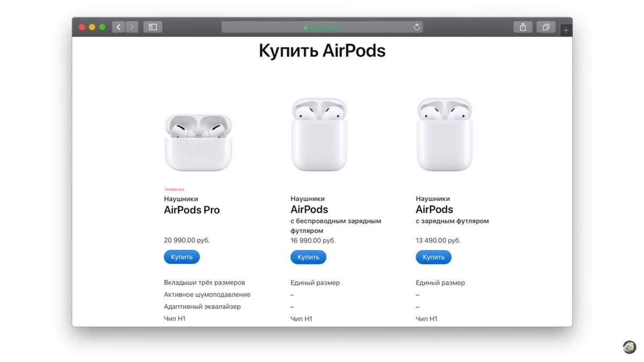Go back using Safari's back arrow
The width and height of the screenshot is (644, 362).
pyautogui.click(x=119, y=27)
